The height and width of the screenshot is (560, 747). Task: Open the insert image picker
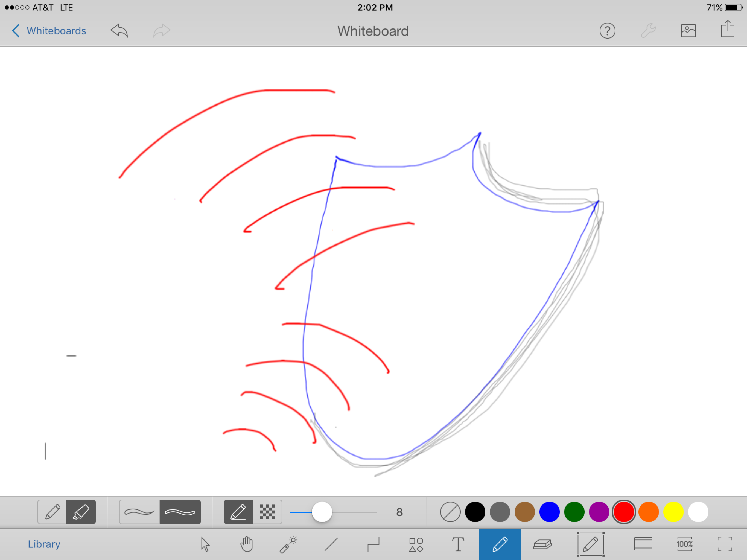point(688,31)
